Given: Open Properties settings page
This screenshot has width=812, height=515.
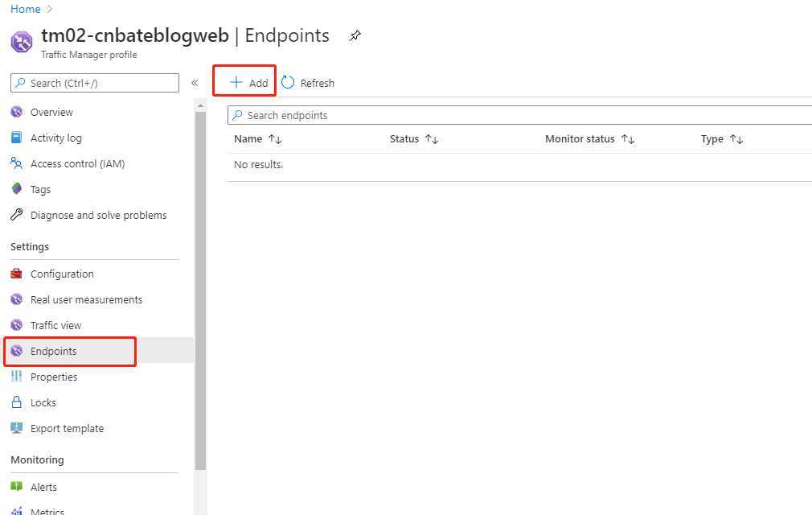Looking at the screenshot, I should [x=54, y=377].
